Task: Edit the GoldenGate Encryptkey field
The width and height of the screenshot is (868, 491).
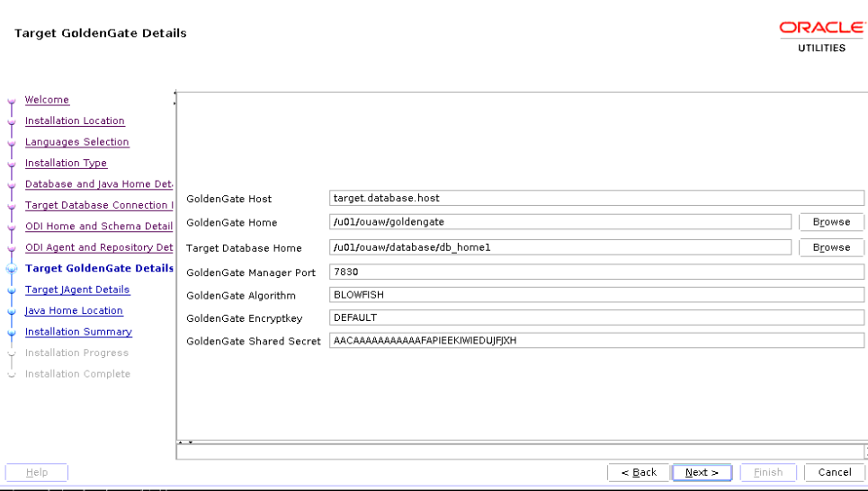Action: 596,317
